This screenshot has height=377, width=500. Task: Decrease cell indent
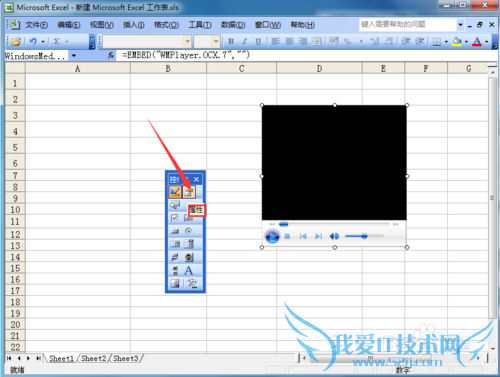(x=406, y=41)
